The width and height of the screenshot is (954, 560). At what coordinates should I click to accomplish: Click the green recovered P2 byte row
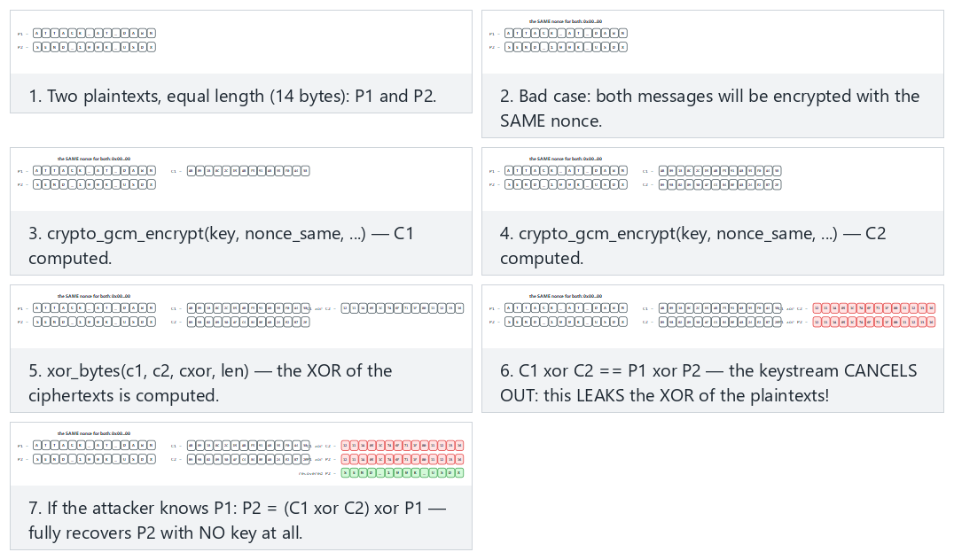pyautogui.click(x=403, y=472)
